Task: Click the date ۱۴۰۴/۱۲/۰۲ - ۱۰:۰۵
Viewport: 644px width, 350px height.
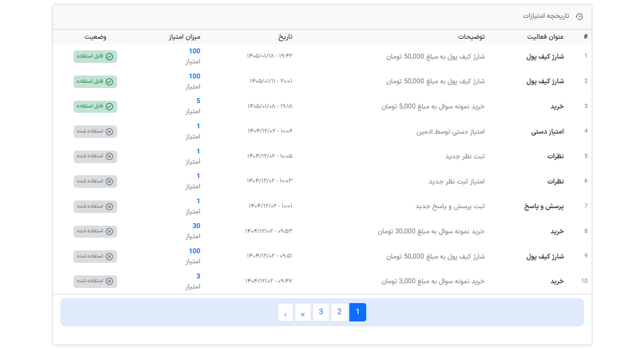Action: (270, 156)
